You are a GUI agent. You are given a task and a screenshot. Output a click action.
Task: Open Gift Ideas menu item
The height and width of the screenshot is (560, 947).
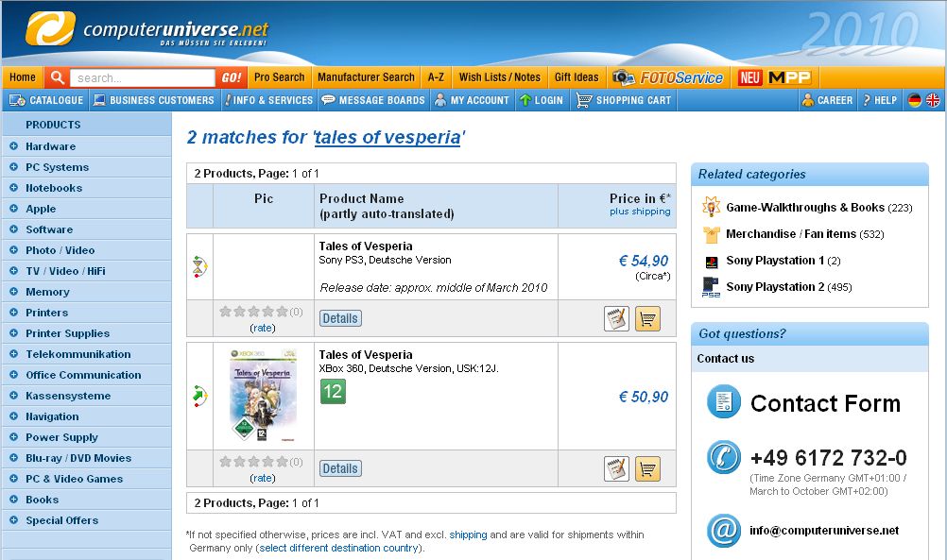pyautogui.click(x=577, y=77)
